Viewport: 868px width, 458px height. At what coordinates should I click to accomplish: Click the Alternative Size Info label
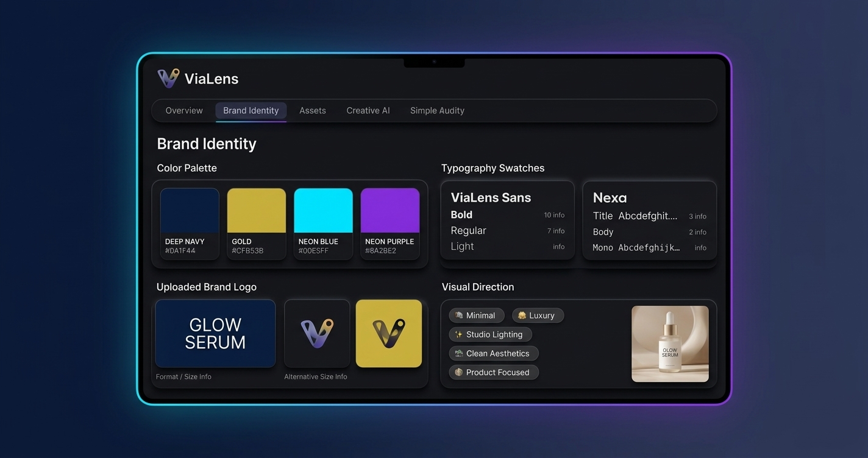click(x=316, y=376)
